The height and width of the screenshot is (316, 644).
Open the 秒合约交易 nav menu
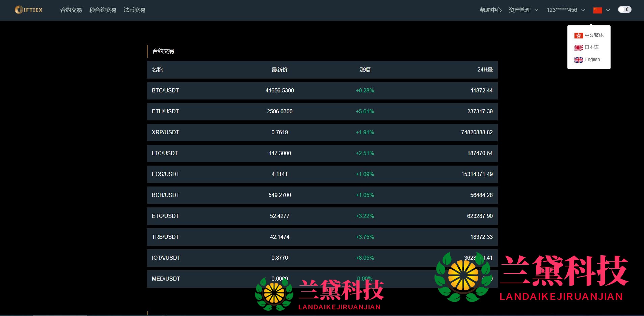point(103,10)
